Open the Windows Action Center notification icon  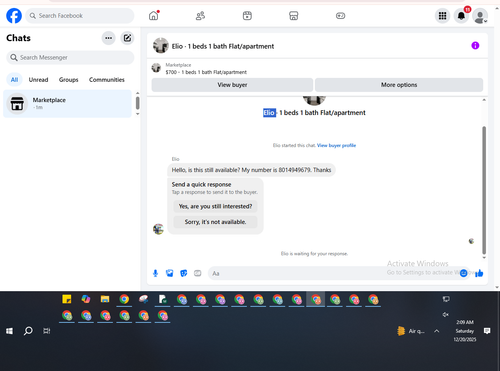click(487, 331)
